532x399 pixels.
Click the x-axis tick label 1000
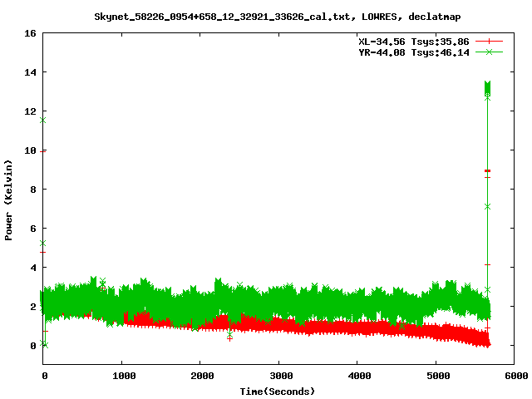[124, 376]
